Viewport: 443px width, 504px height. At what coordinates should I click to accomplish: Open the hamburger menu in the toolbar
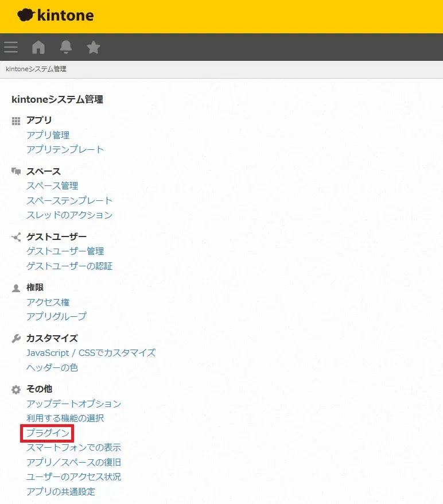pyautogui.click(x=11, y=47)
